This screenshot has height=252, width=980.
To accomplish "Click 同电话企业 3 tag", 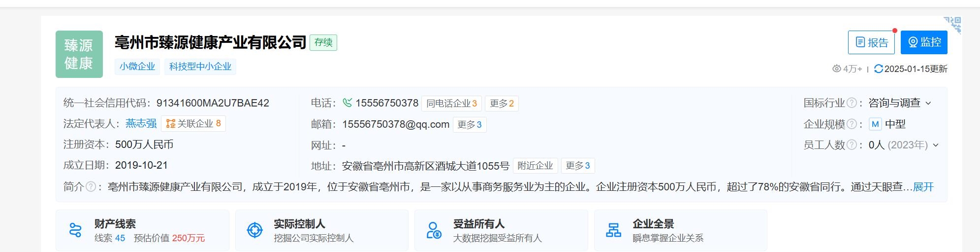I will 451,104.
